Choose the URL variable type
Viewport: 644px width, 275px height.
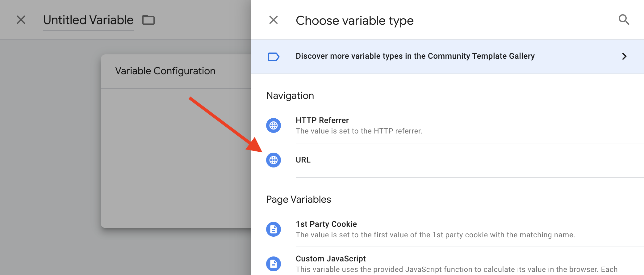pos(448,160)
